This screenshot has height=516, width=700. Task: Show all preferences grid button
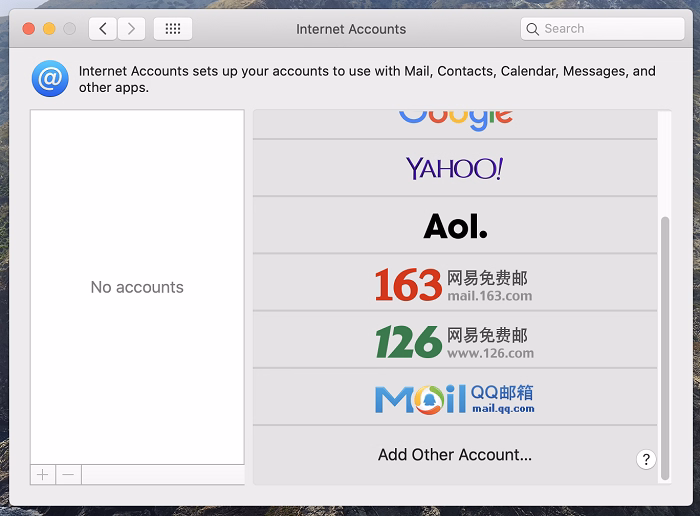coord(173,29)
